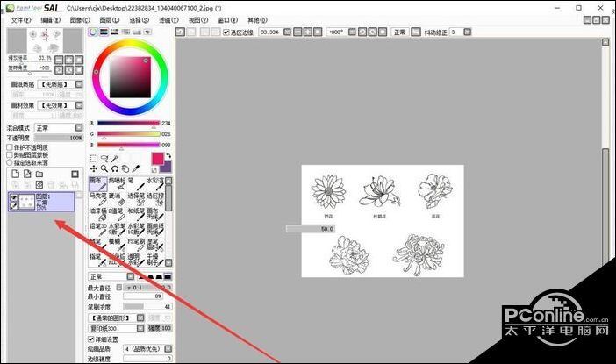This screenshot has width=616, height=364.
Task: Select the zoom magnifier tool
Action: pos(104,169)
